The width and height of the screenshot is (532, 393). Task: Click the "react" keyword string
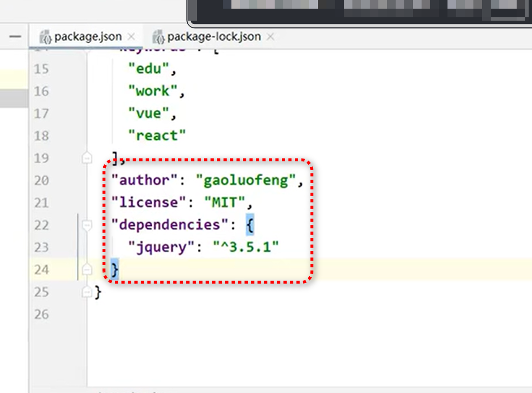[x=157, y=136]
